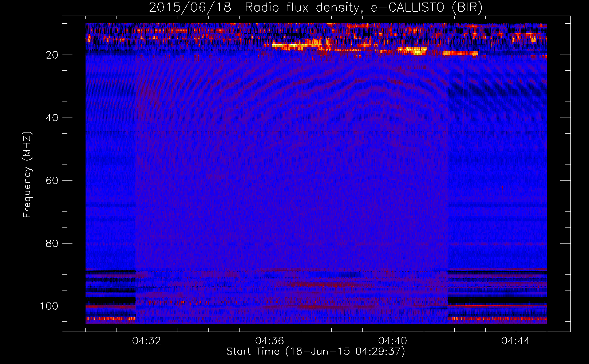589x364 pixels.
Task: Click the plot title '2015/06/18 Radio flux density, e-CALLISTO (BIR)'
Action: pyautogui.click(x=316, y=7)
